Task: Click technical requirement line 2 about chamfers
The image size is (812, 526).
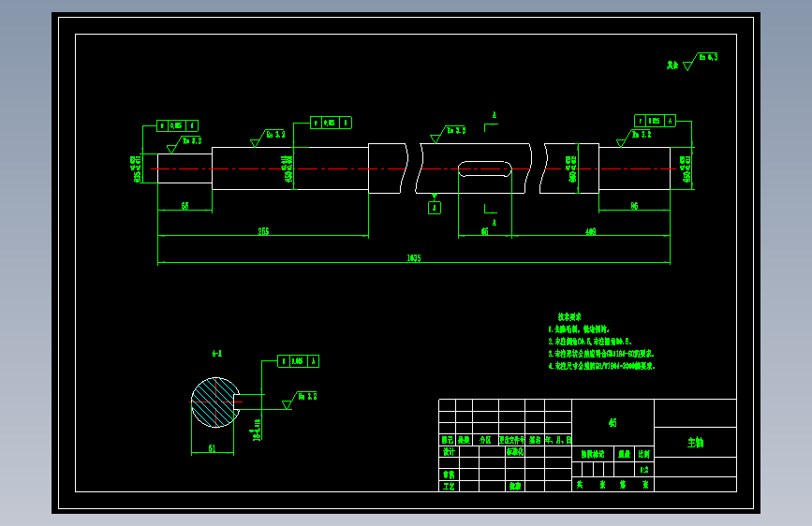Action: click(590, 342)
